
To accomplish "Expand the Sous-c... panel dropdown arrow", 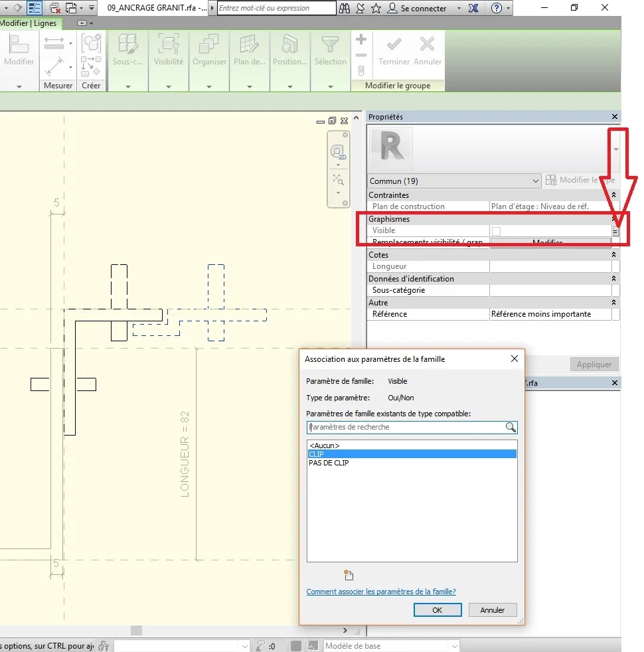I will 127,86.
